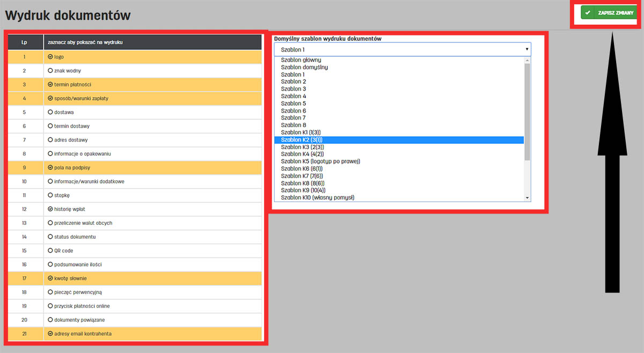The width and height of the screenshot is (644, 353).
Task: Choose the Szablon domyślny option
Action: point(304,67)
